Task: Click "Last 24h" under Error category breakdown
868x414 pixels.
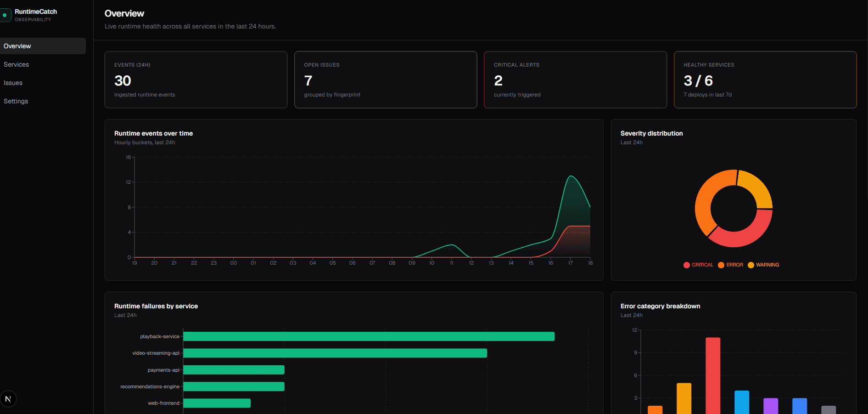Action: click(x=632, y=315)
